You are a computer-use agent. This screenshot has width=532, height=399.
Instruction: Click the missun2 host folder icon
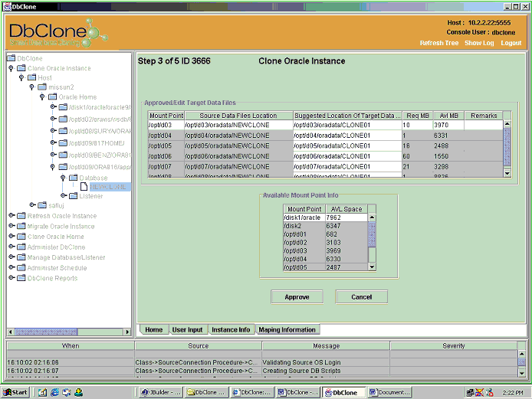point(42,87)
